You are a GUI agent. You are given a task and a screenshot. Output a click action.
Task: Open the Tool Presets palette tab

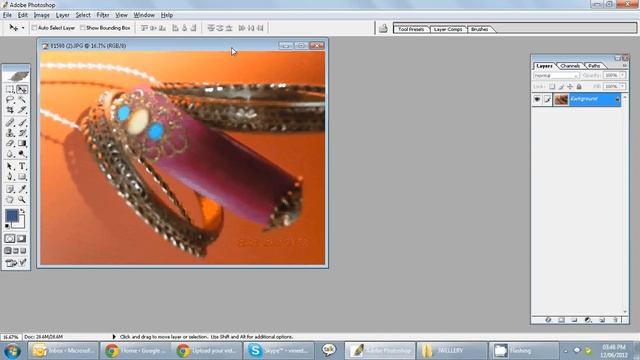point(411,29)
